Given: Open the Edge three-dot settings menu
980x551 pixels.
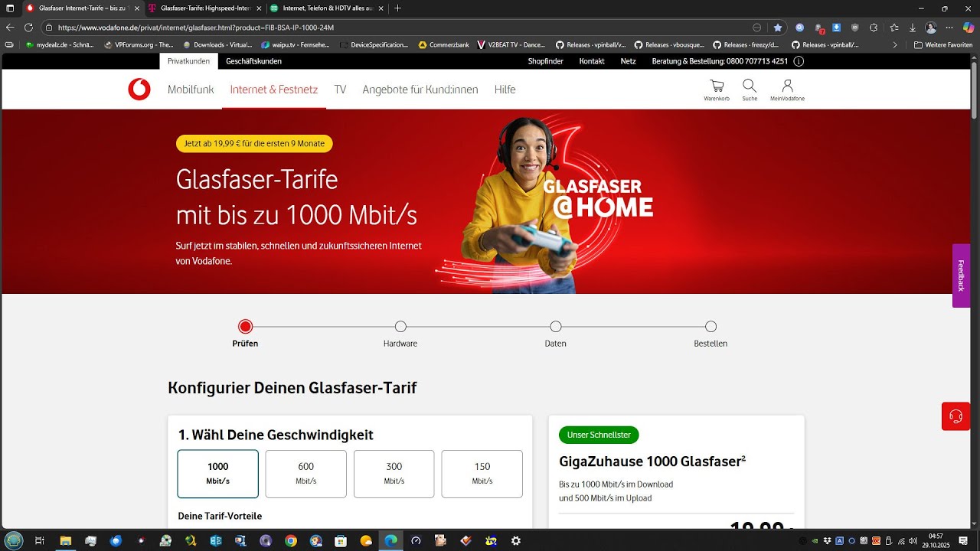Looking at the screenshot, I should [949, 28].
